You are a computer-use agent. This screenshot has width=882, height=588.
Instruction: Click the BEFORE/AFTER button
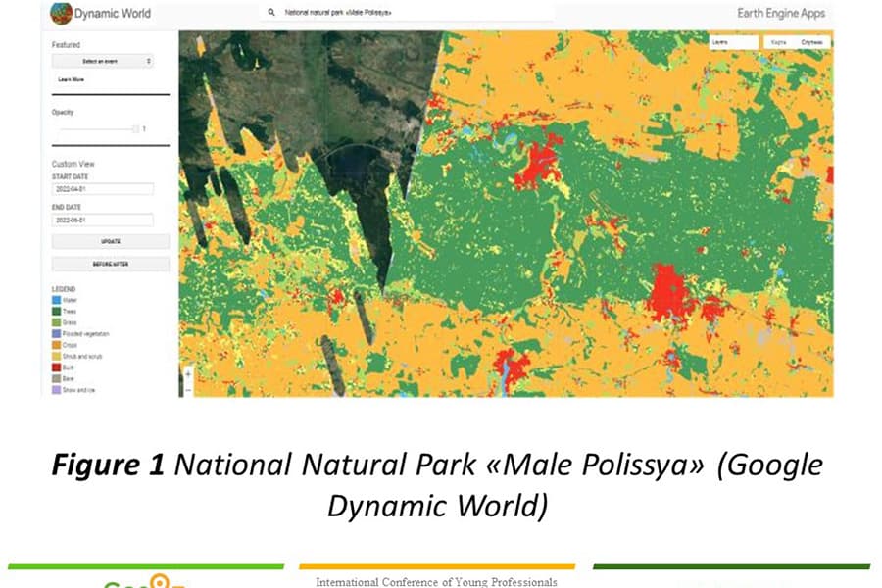click(x=111, y=264)
